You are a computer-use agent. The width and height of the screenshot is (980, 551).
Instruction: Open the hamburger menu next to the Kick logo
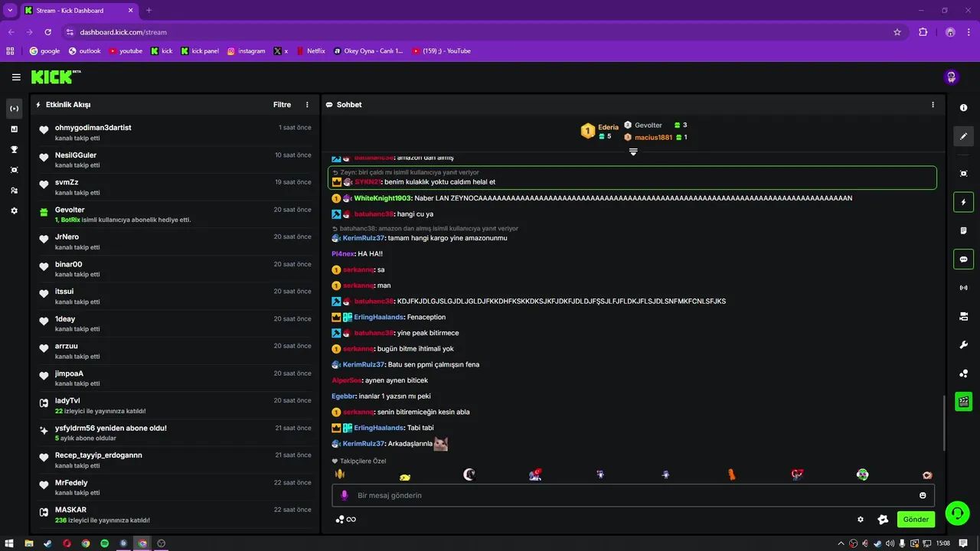point(16,77)
